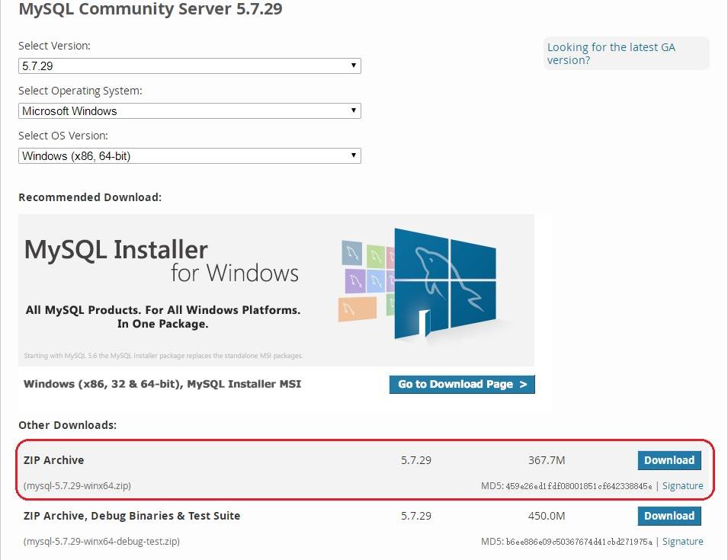The height and width of the screenshot is (560, 728).
Task: Click the MD5 checksum of debug-test ZIP
Action: click(x=578, y=542)
